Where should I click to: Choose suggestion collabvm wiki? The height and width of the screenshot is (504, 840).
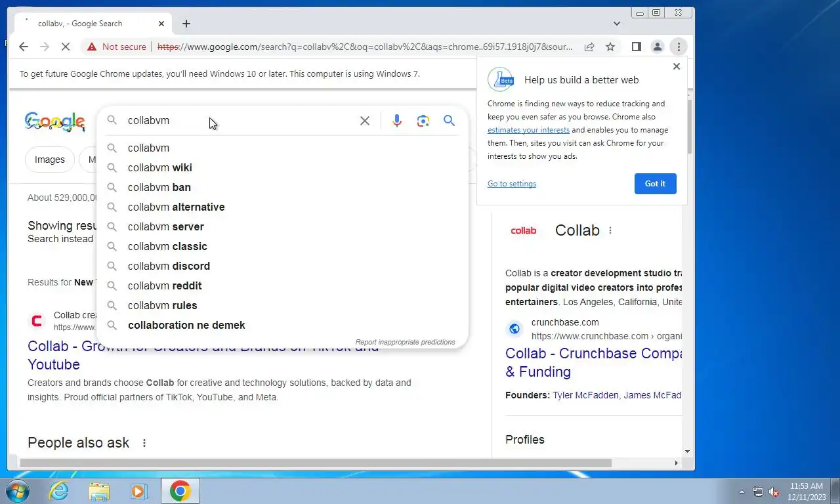282,167
